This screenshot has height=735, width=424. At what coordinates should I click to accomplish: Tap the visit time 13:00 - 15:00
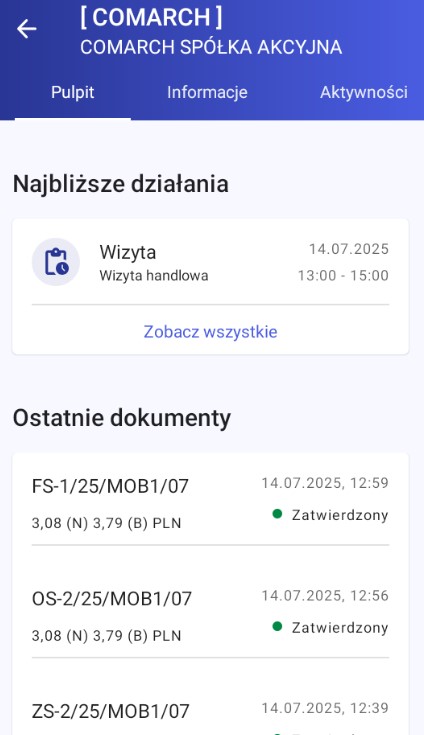pyautogui.click(x=343, y=276)
